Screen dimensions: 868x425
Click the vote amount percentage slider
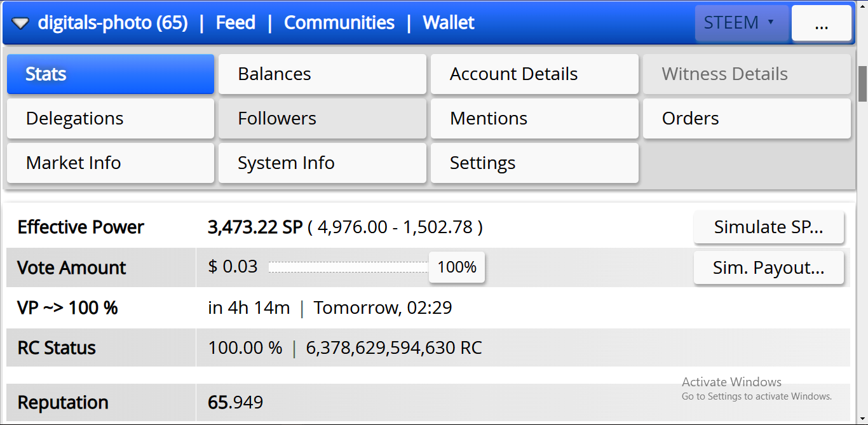point(349,267)
